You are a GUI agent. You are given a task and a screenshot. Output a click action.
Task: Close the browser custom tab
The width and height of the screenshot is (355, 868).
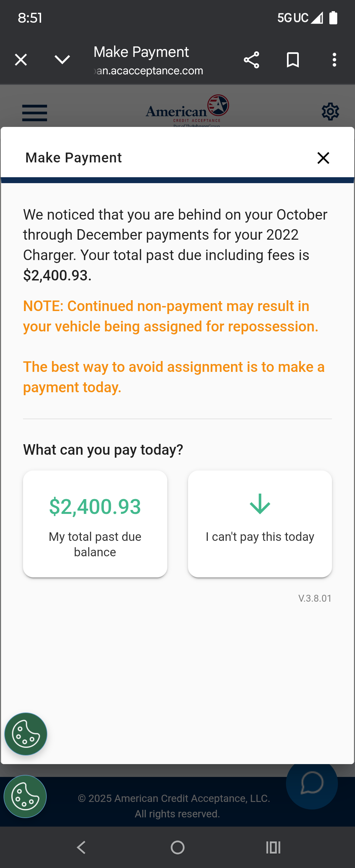click(x=21, y=60)
